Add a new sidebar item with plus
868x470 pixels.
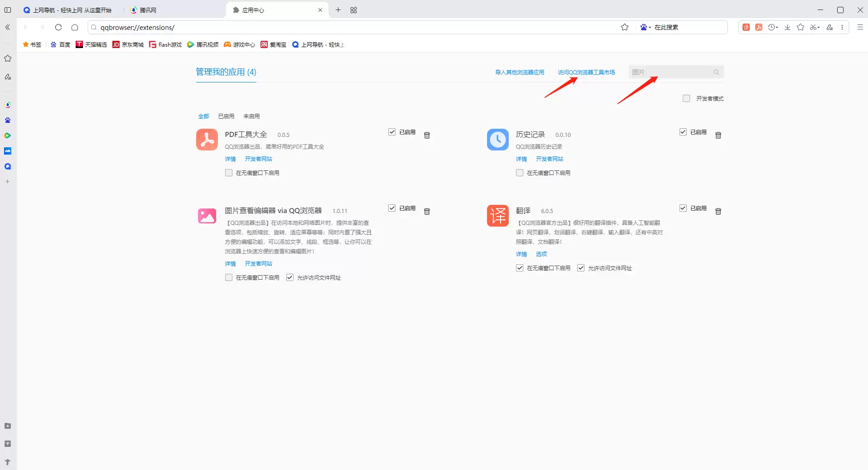[8, 181]
